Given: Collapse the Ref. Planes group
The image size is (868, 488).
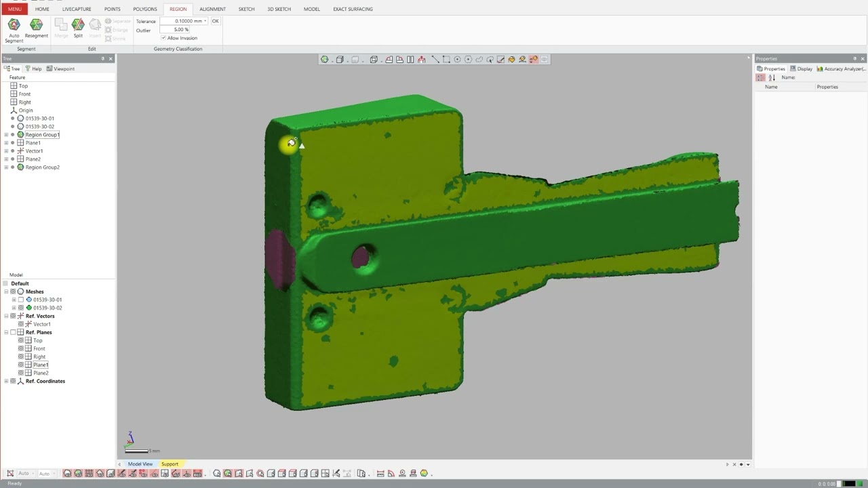Looking at the screenshot, I should tap(6, 332).
